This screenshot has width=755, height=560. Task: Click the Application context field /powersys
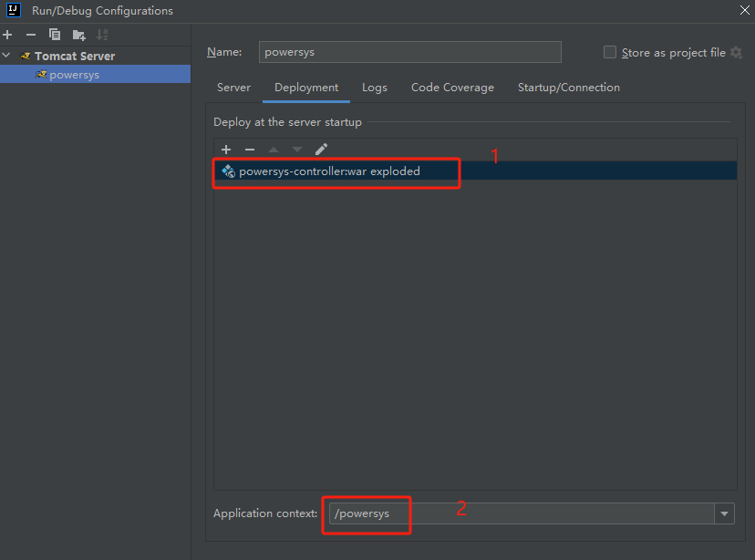click(522, 513)
